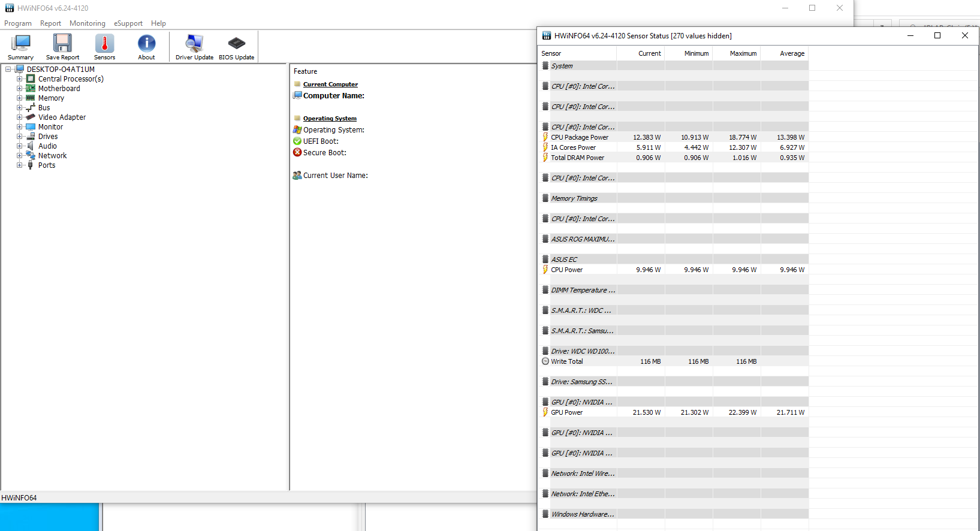Select the Ports plug tree icon
This screenshot has width=980, height=531.
coord(31,165)
